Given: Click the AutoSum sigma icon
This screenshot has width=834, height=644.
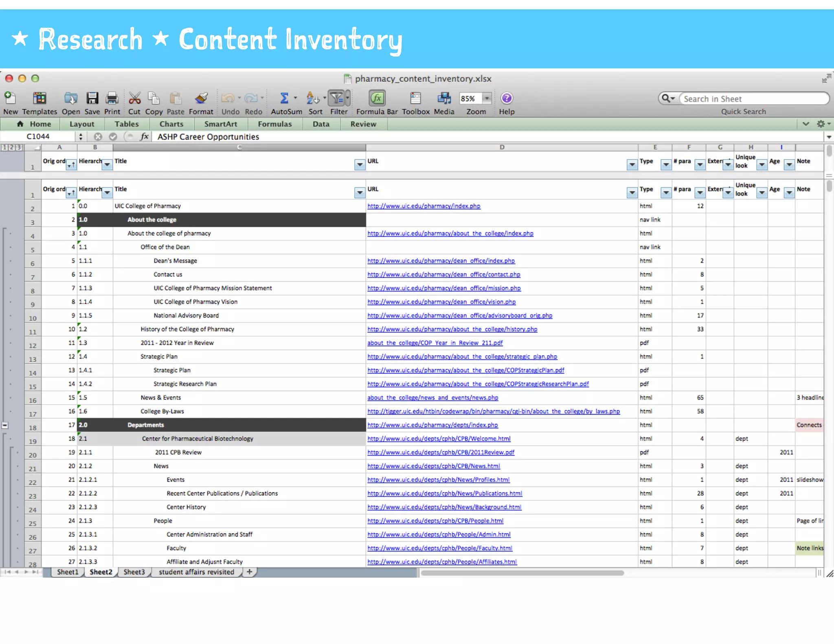Looking at the screenshot, I should click(x=284, y=98).
